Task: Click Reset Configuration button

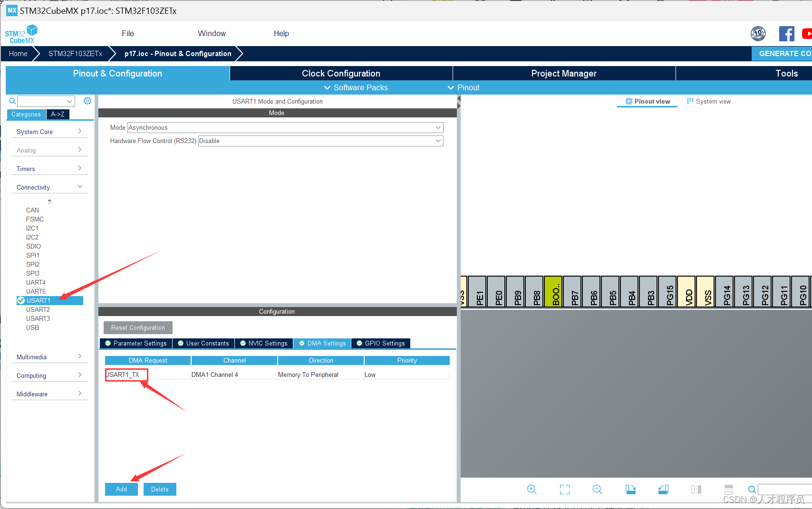Action: click(x=138, y=327)
